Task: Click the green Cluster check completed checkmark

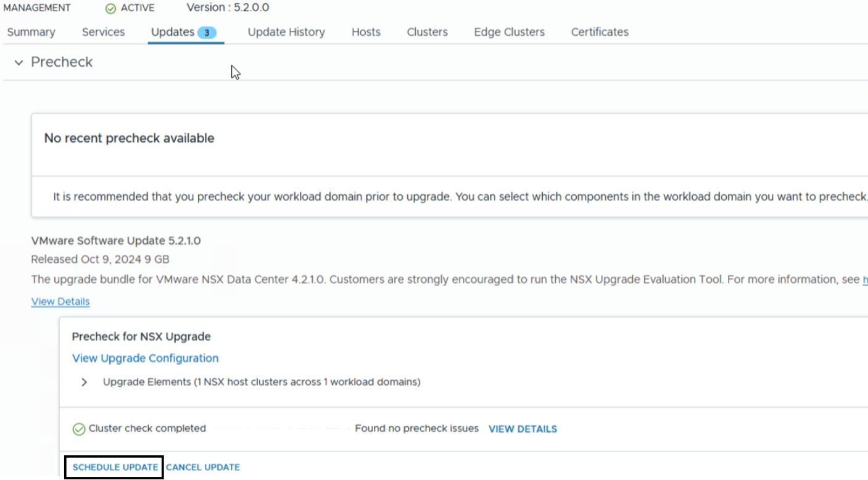Action: click(x=78, y=429)
